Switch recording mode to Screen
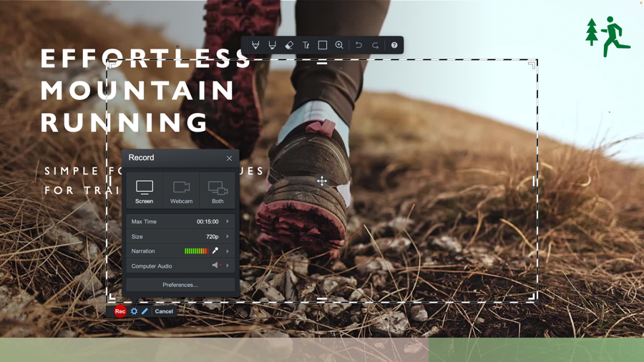The width and height of the screenshot is (644, 362). click(145, 191)
